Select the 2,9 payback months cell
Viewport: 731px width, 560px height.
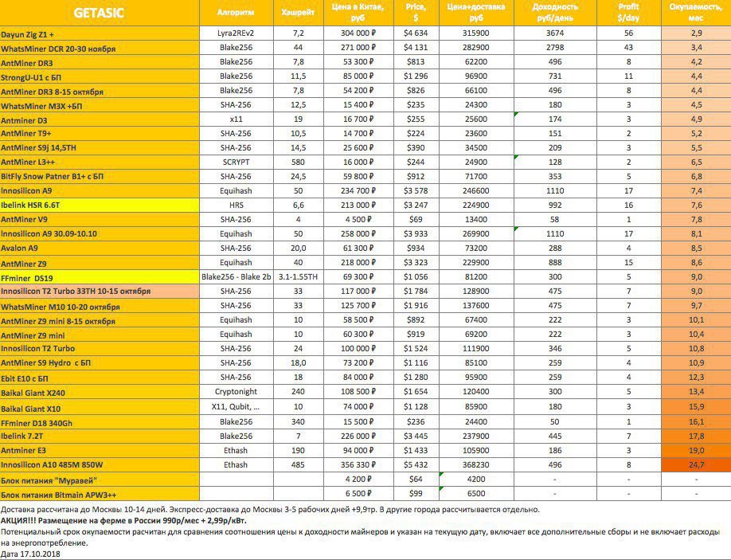click(696, 33)
